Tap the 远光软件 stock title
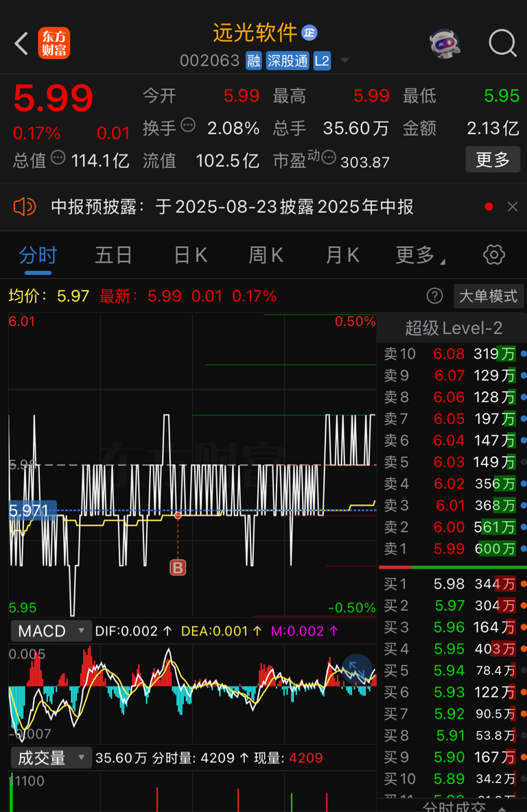Viewport: 527px width, 812px height. pos(255,33)
